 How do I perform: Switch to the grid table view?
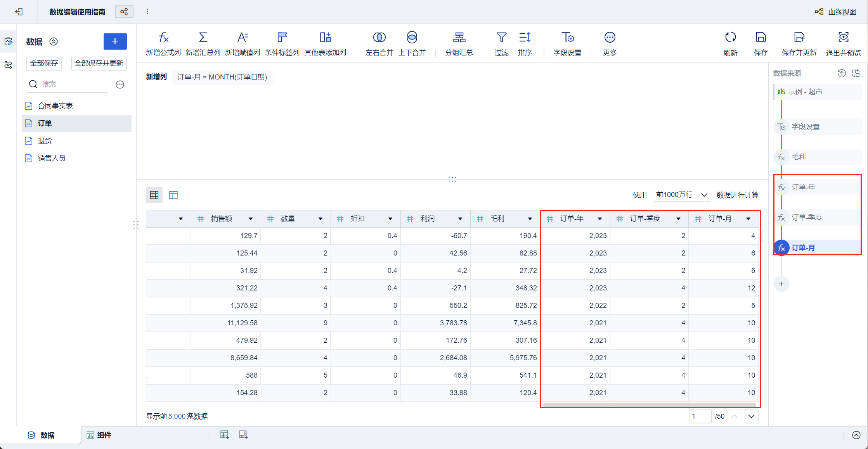[x=154, y=195]
